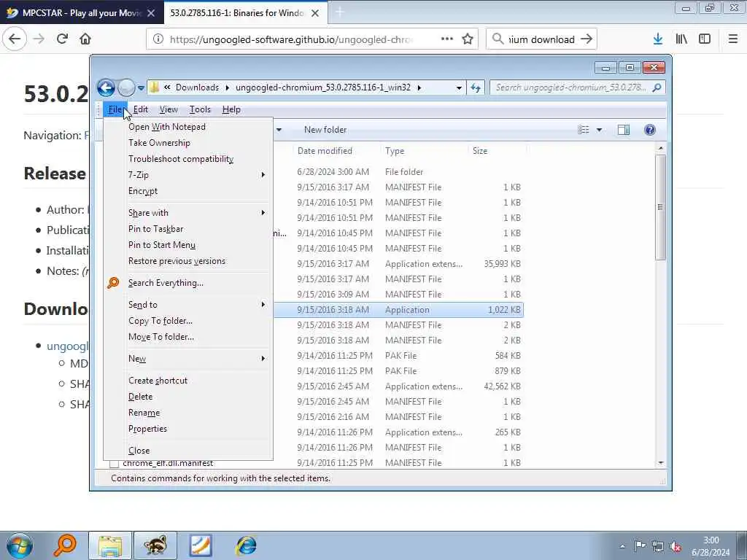Open the recent pages dropdown arrow
This screenshot has width=747, height=560.
(141, 87)
